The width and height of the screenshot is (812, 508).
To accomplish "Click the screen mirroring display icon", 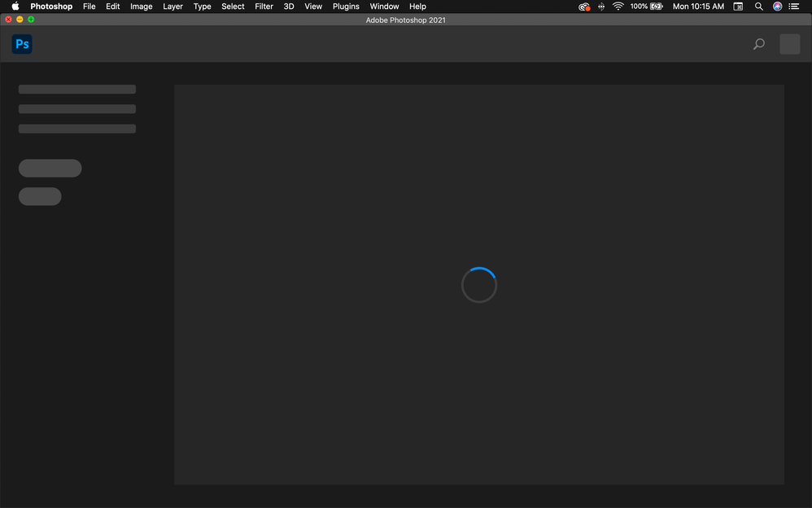I will 738,7.
